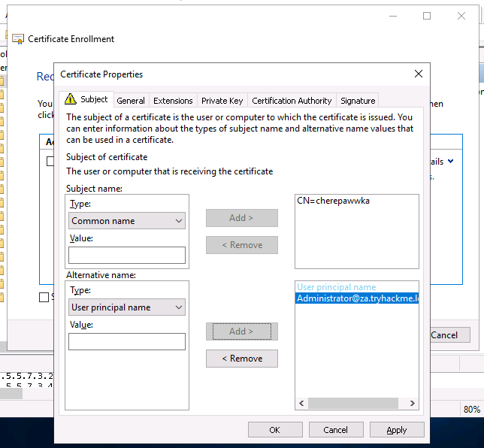Open the Private Key tab
The image size is (484, 448).
(222, 101)
